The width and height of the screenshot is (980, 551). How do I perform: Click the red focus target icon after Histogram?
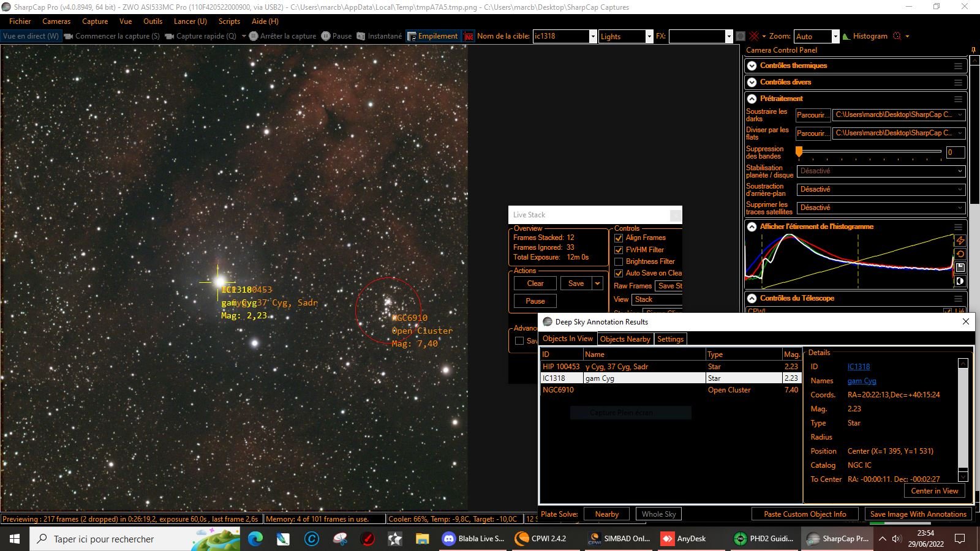pos(897,36)
